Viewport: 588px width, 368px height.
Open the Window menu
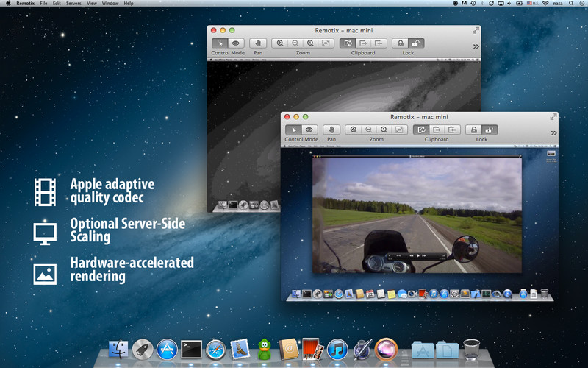point(110,4)
